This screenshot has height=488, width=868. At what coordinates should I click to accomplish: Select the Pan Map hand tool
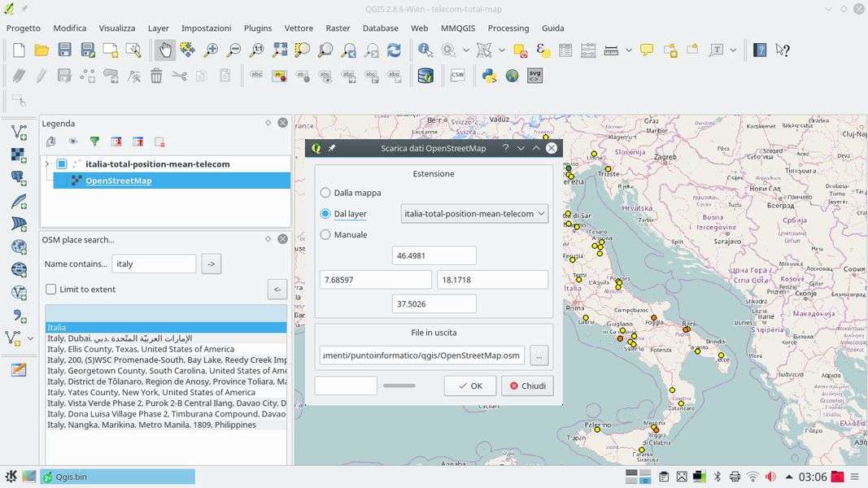(164, 50)
